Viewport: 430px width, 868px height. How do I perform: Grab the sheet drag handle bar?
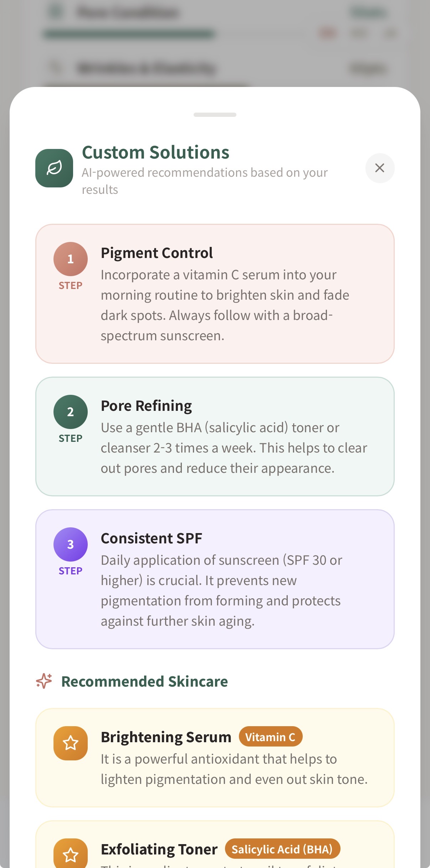pos(215,115)
